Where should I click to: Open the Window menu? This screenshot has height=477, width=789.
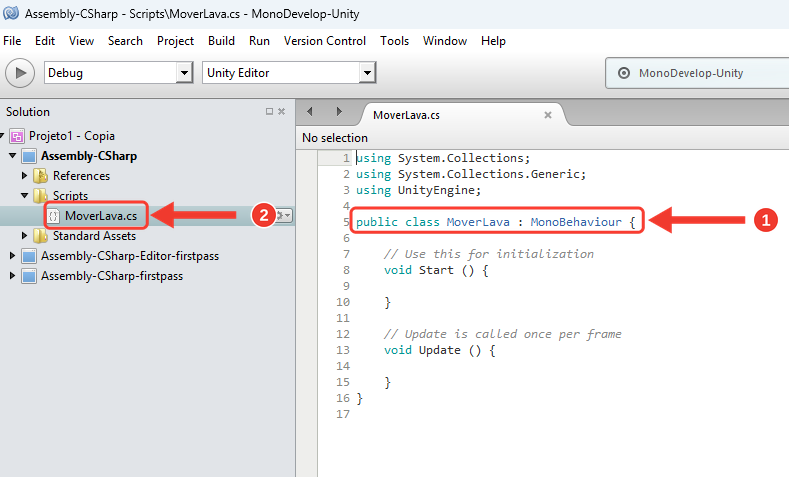click(x=445, y=41)
